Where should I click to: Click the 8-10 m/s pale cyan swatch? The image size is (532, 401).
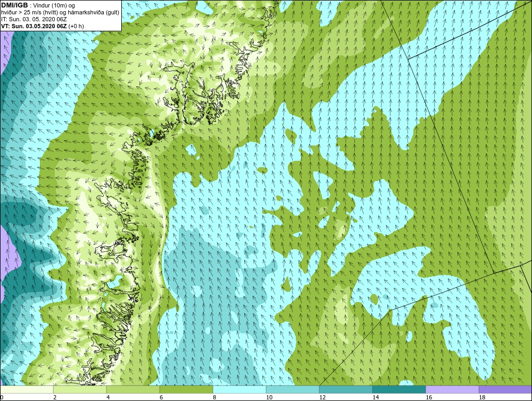pyautogui.click(x=239, y=389)
